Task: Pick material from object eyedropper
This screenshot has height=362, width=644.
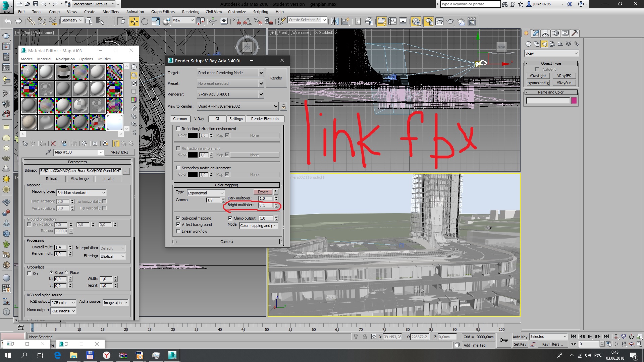Action: click(x=48, y=152)
